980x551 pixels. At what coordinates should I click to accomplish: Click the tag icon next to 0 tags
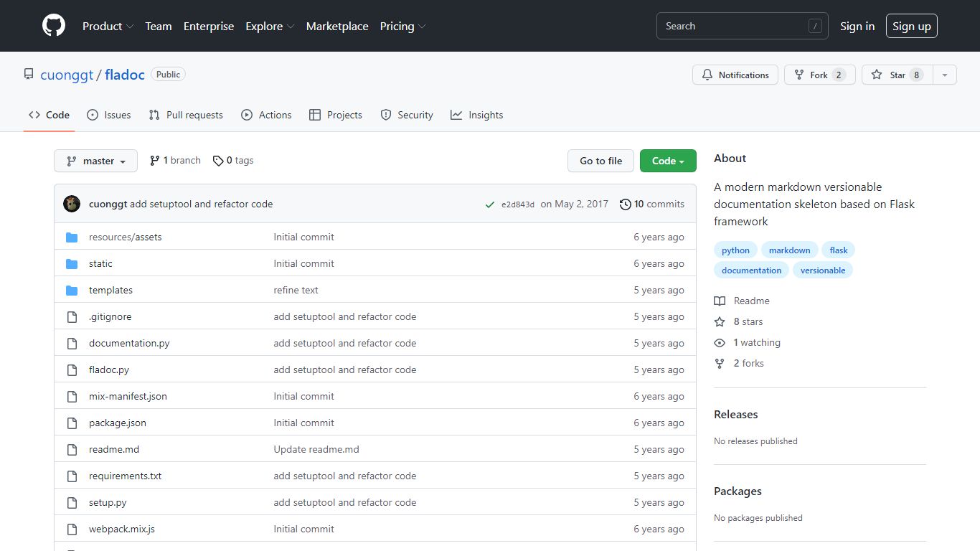(218, 161)
